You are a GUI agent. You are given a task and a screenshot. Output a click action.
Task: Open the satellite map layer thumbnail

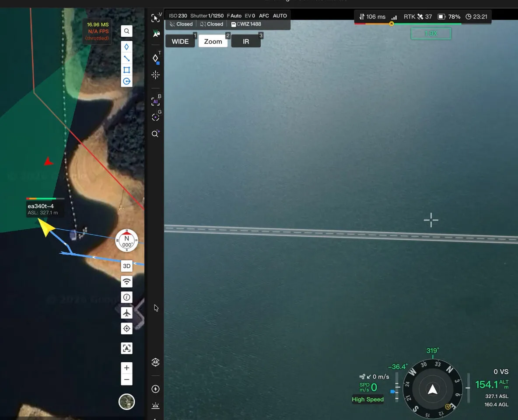126,402
